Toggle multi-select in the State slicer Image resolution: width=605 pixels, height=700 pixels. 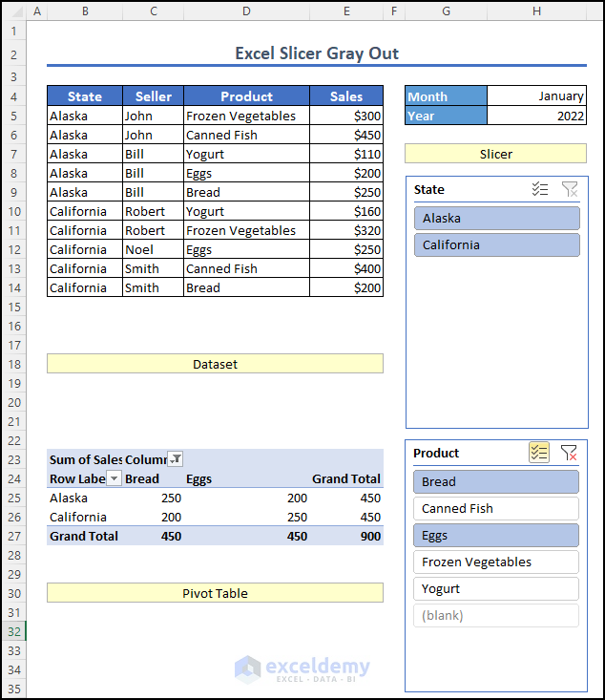pyautogui.click(x=540, y=189)
